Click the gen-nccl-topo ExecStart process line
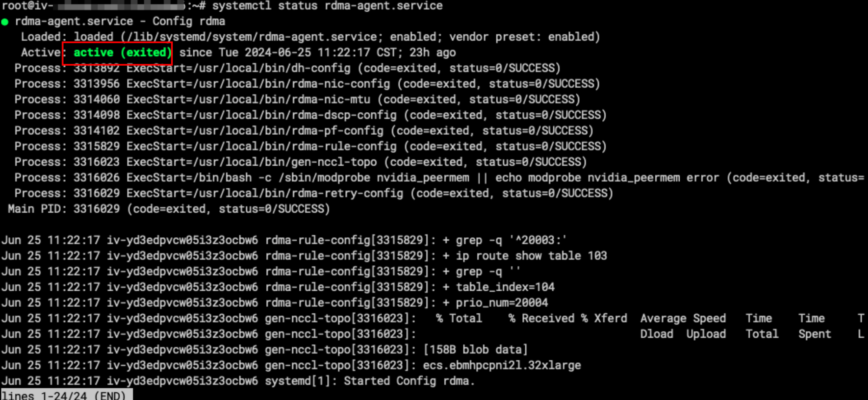868x400 pixels. pyautogui.click(x=301, y=162)
